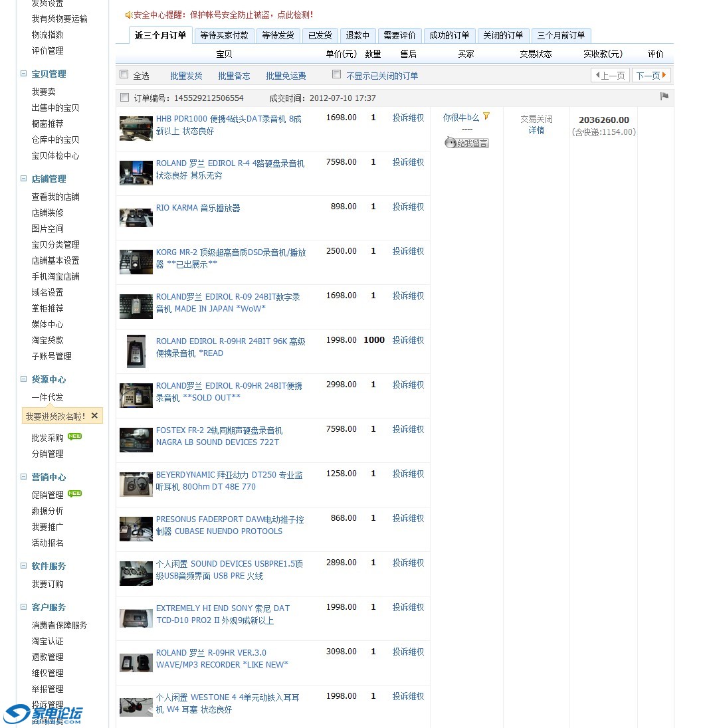
Task: Collapse the 宝贝管理 section
Action: pos(24,73)
